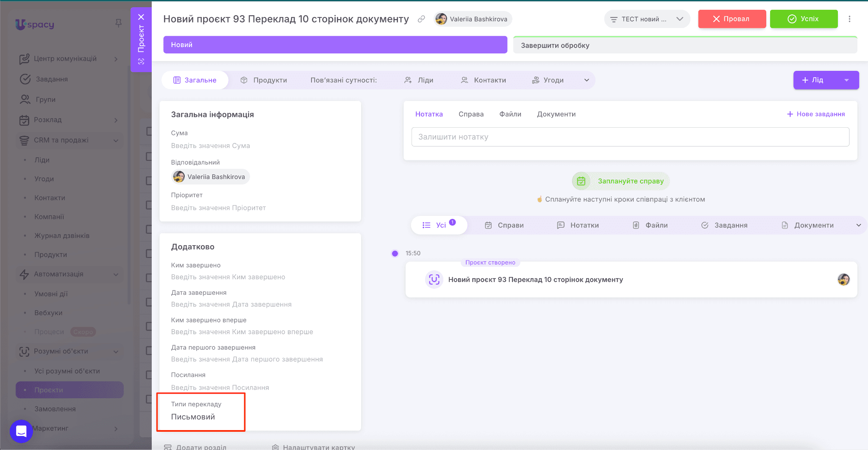This screenshot has height=450, width=868.
Task: Click the smart object icon in timeline entry
Action: click(x=434, y=280)
